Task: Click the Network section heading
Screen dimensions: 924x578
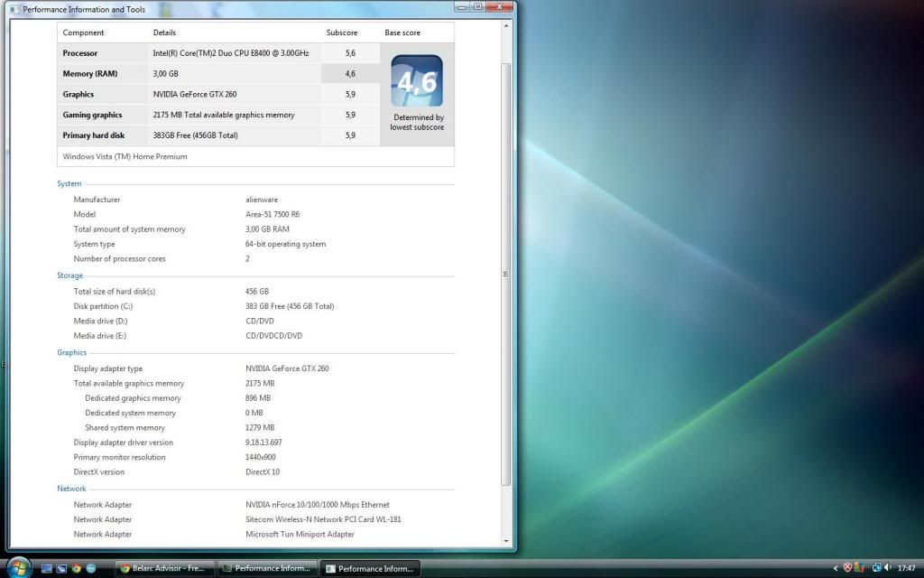Action: (x=71, y=489)
